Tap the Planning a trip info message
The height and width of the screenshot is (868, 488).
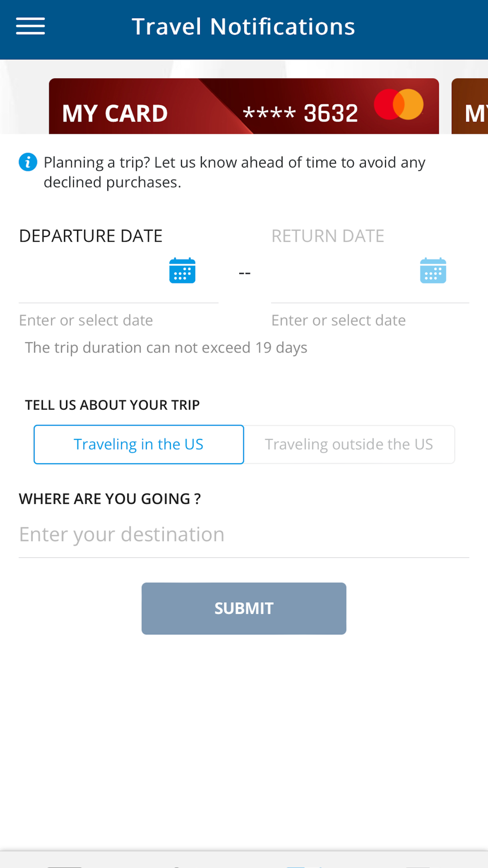coord(234,172)
